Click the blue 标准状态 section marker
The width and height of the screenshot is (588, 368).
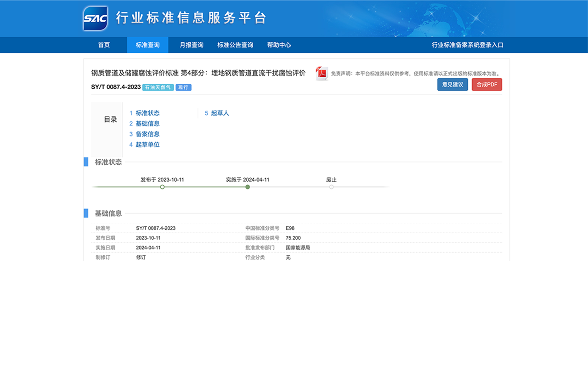point(85,161)
